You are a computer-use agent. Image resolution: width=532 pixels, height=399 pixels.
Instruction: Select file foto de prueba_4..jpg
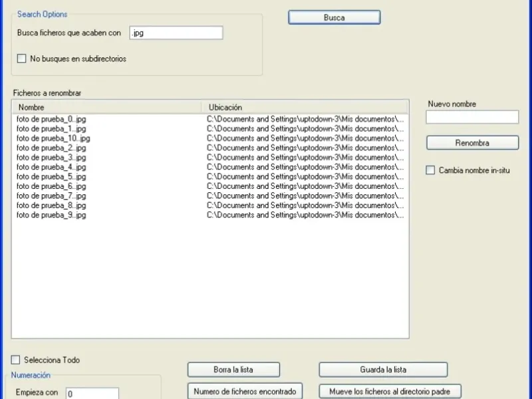pos(51,167)
